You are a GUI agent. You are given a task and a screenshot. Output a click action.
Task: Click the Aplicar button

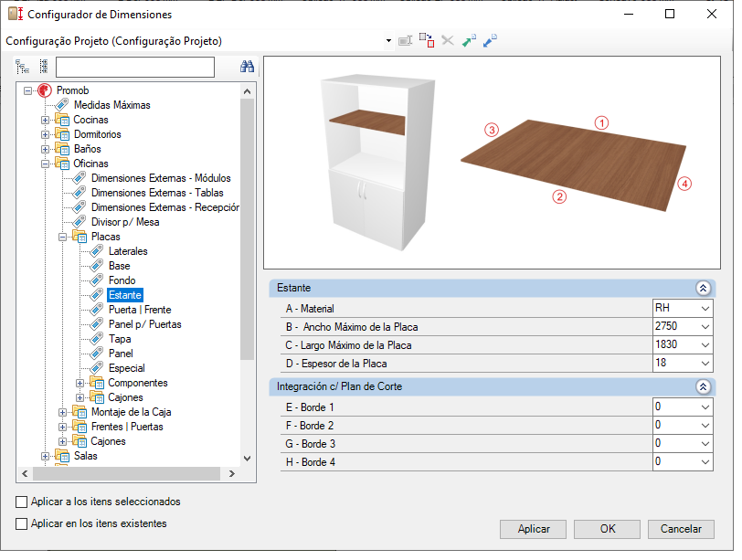point(534,529)
